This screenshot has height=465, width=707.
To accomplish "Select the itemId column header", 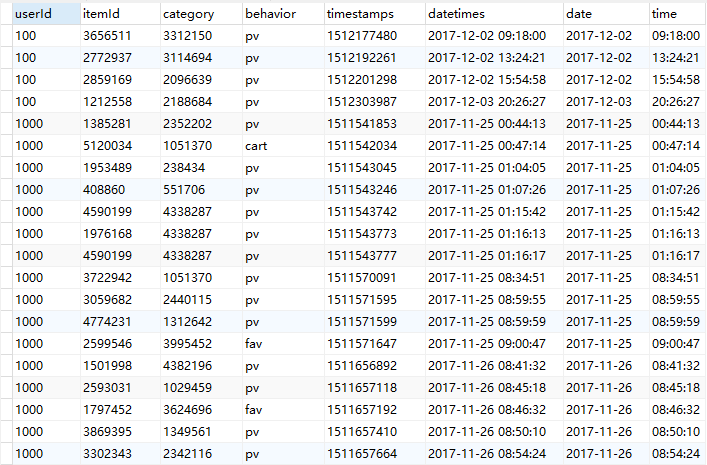I will 120,14.
